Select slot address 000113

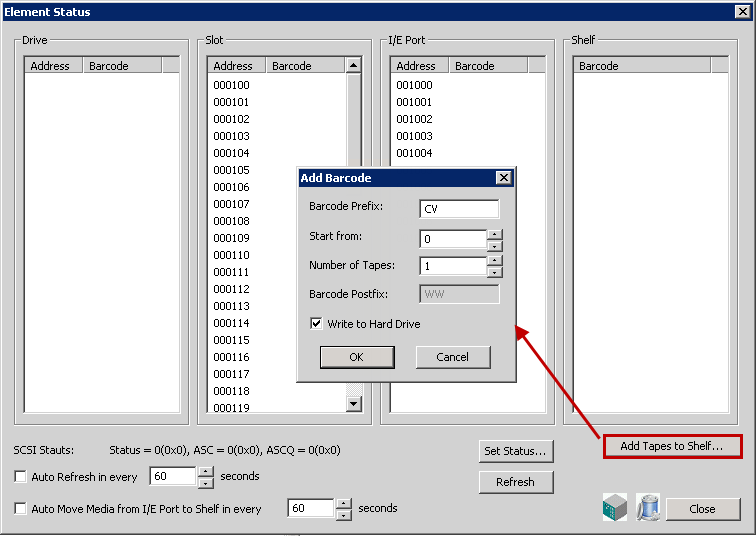point(231,306)
